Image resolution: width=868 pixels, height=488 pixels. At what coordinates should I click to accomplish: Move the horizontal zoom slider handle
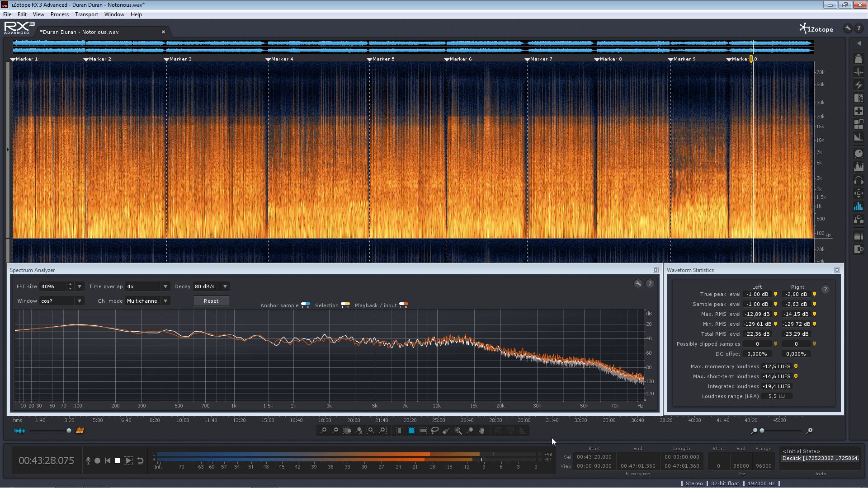(x=762, y=431)
